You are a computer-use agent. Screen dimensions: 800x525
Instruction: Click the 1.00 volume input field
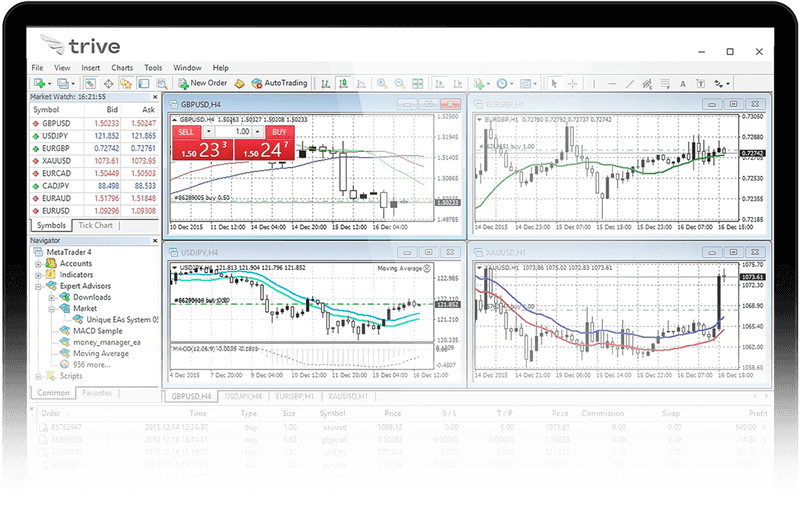[234, 132]
